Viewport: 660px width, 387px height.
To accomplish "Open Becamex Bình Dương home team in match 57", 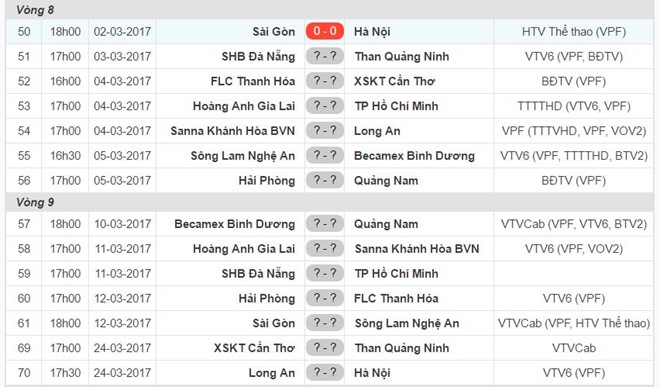I will (234, 224).
